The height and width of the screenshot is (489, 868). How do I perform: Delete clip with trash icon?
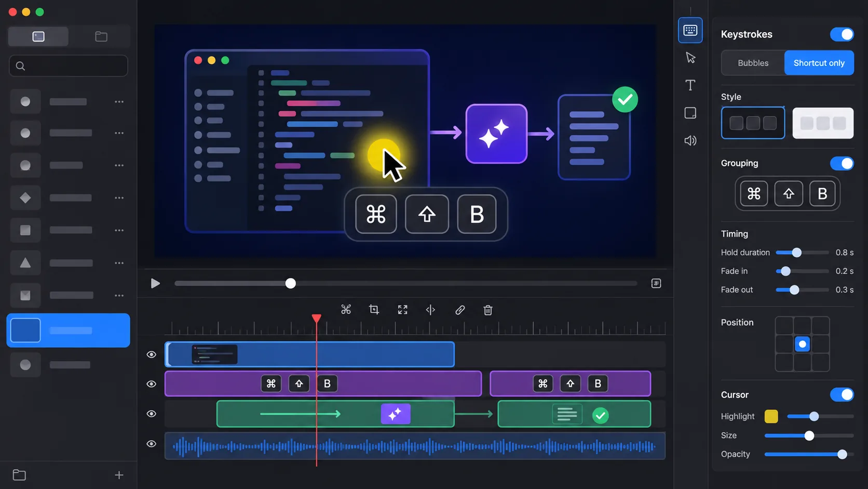click(x=487, y=310)
